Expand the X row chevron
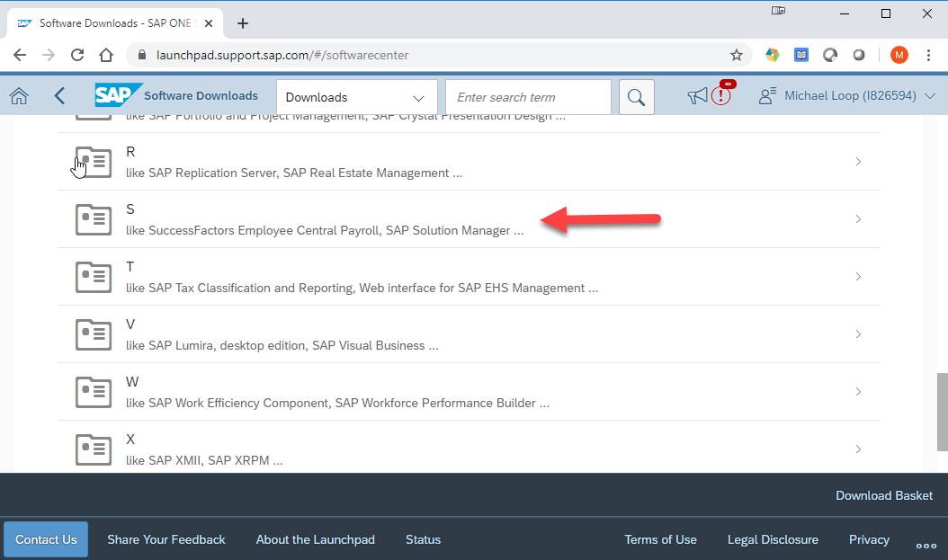This screenshot has height=560, width=948. coord(859,449)
